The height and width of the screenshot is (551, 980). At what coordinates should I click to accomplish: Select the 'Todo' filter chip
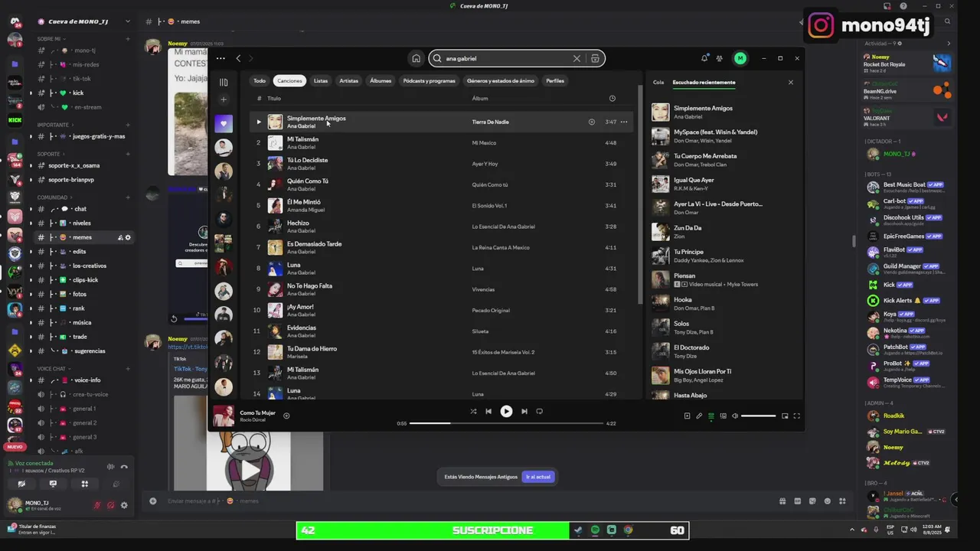[x=260, y=80]
